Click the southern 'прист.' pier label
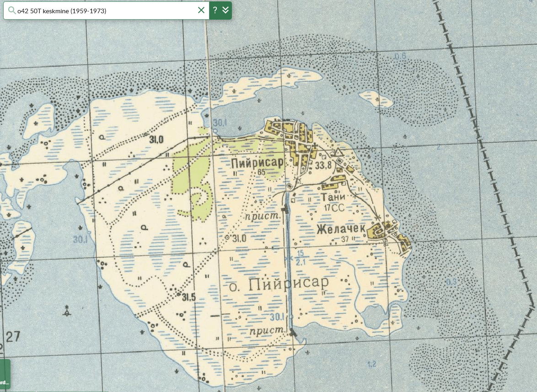 coord(267,331)
